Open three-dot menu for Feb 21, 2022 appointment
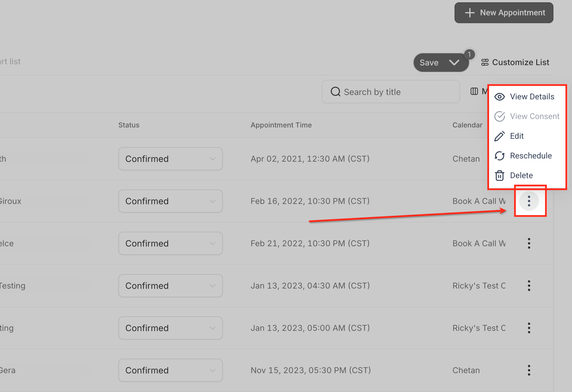Image resolution: width=572 pixels, height=392 pixels. tap(529, 243)
